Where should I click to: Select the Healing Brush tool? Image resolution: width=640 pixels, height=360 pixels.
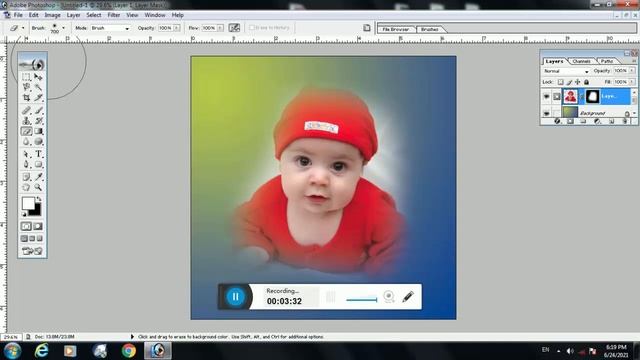coord(27,110)
